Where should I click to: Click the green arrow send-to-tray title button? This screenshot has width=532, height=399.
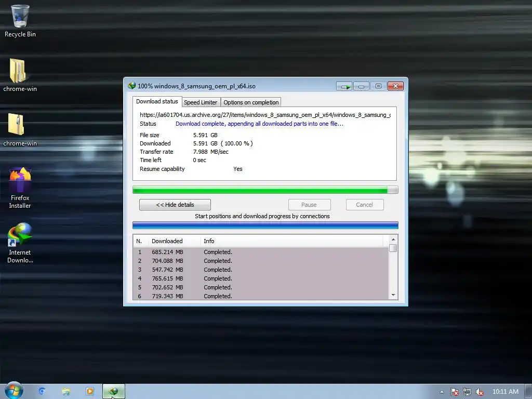pos(345,86)
